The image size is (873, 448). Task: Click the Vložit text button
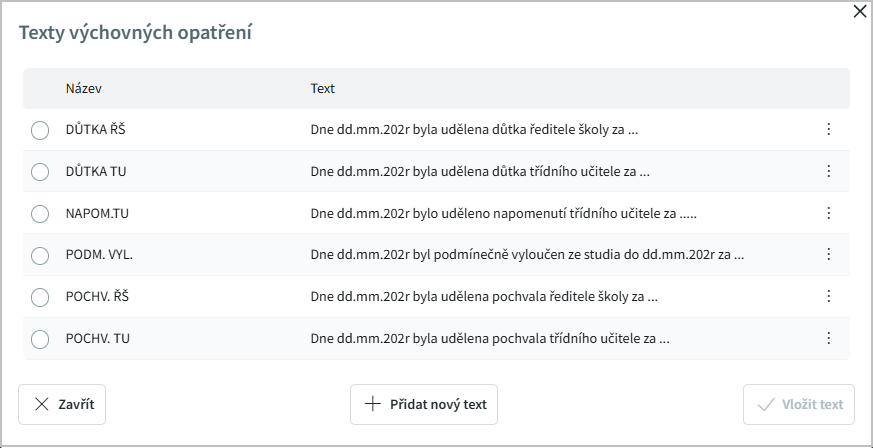click(799, 404)
